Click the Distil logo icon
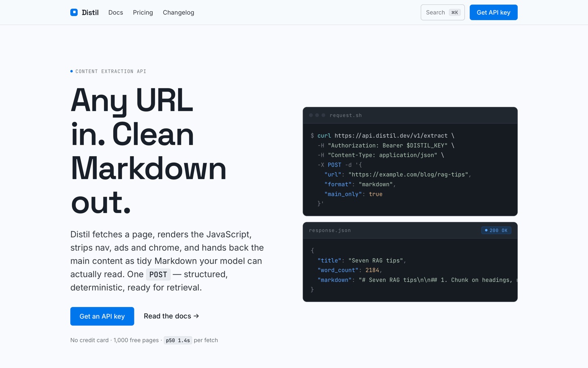Viewport: 588px width, 368px height. coord(74,12)
